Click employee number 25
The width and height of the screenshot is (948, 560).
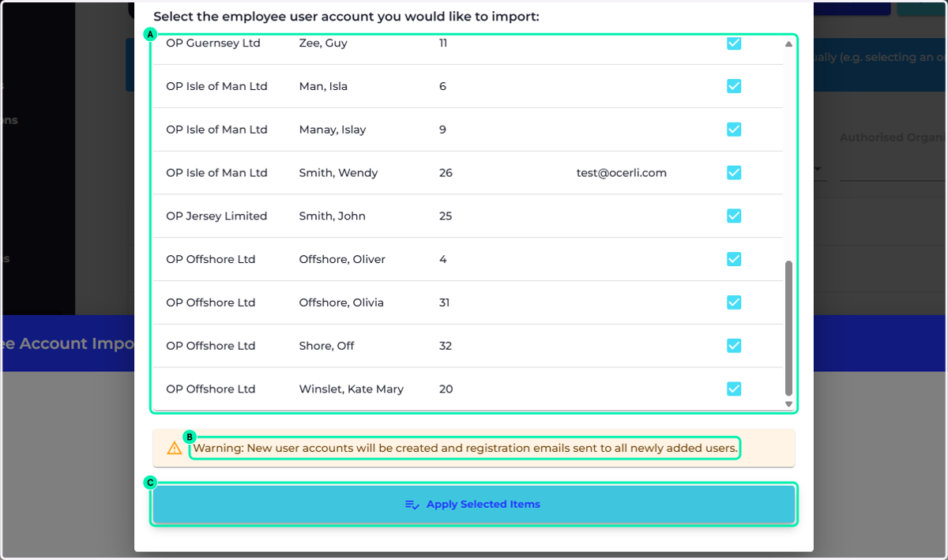[446, 216]
